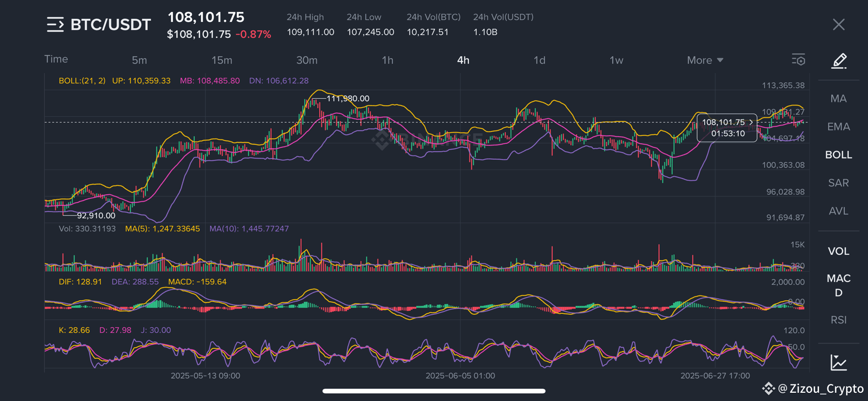
Task: Select the 15m interval
Action: [x=222, y=60]
